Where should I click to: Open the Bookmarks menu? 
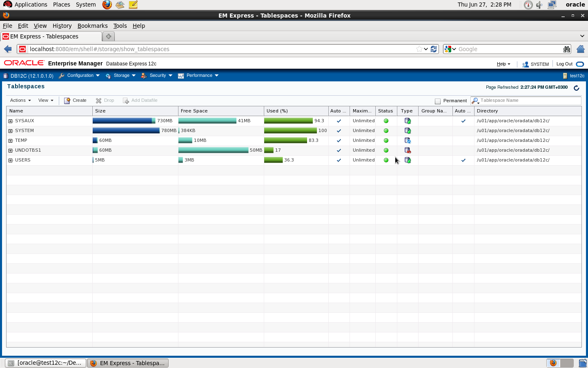pyautogui.click(x=92, y=26)
